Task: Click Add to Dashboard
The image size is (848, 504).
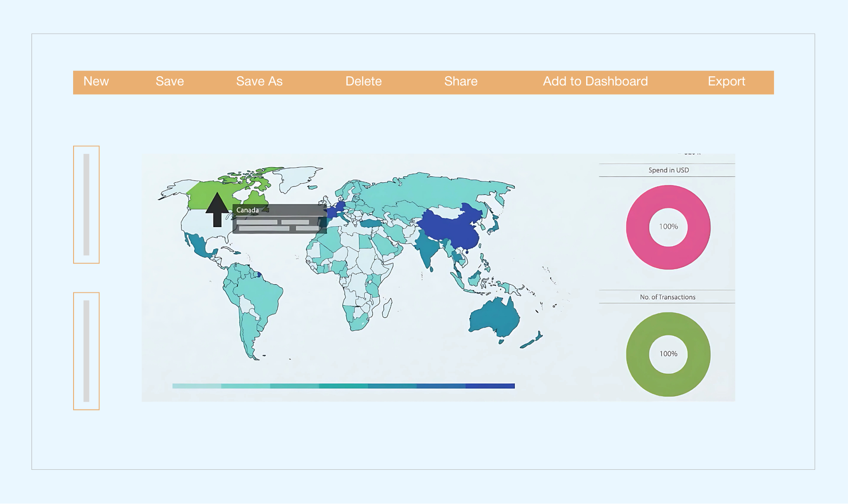Action: [595, 81]
